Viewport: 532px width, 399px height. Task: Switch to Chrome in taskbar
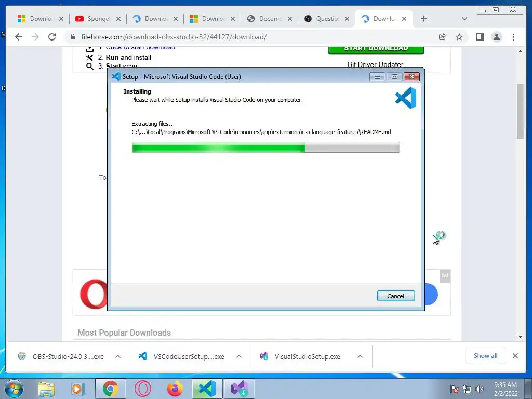coord(111,389)
